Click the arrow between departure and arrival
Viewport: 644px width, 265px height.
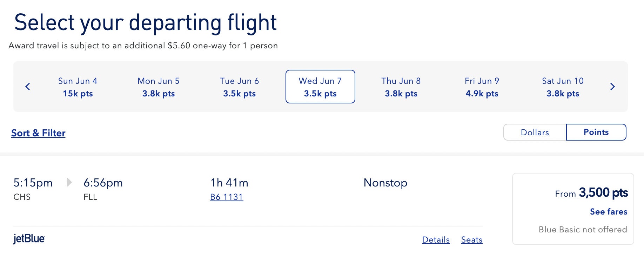pyautogui.click(x=69, y=182)
